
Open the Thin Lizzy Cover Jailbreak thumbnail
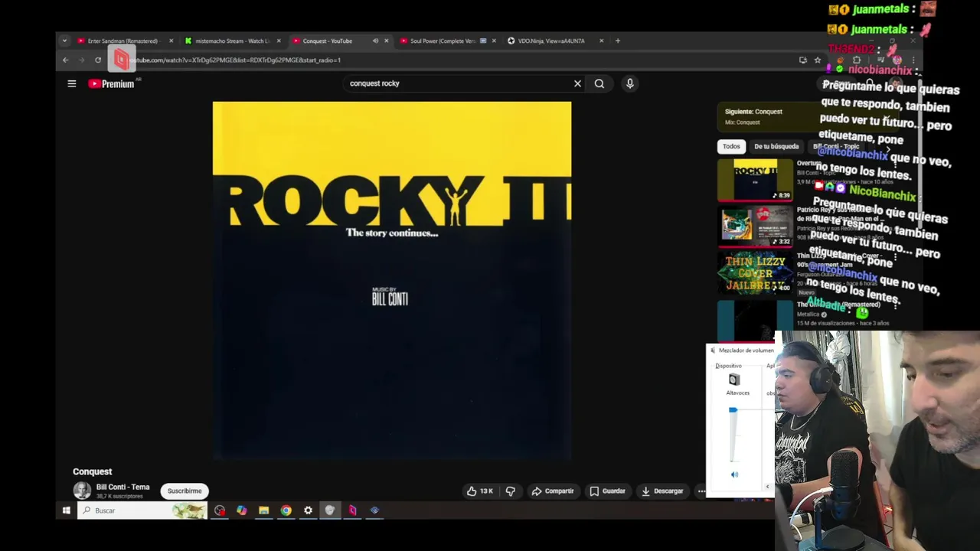(755, 272)
